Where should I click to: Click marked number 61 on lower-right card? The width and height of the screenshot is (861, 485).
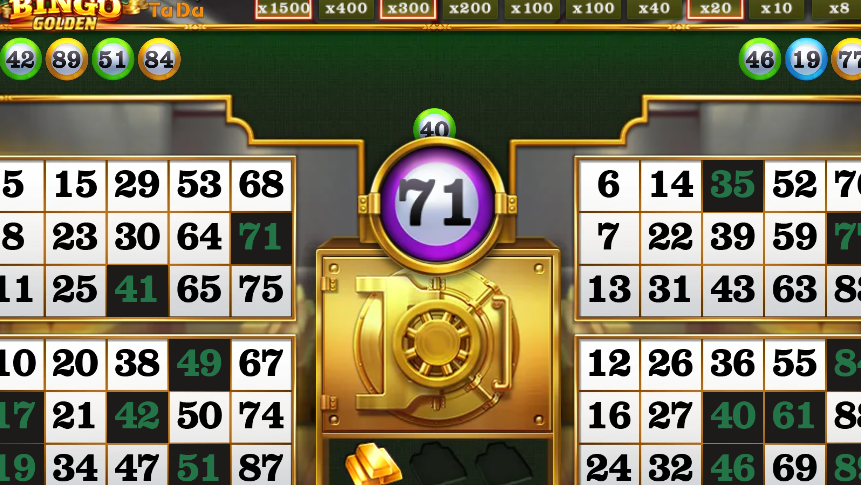794,416
